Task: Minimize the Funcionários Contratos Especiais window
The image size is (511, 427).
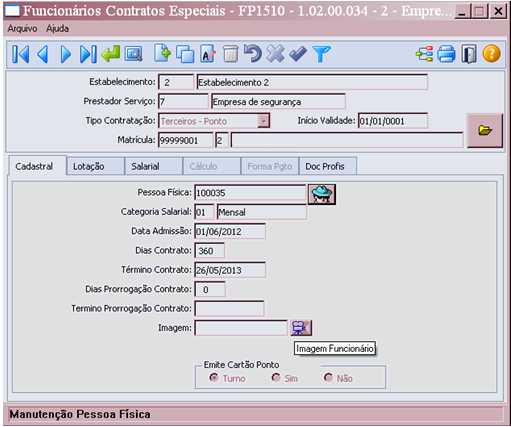Action: [463, 11]
